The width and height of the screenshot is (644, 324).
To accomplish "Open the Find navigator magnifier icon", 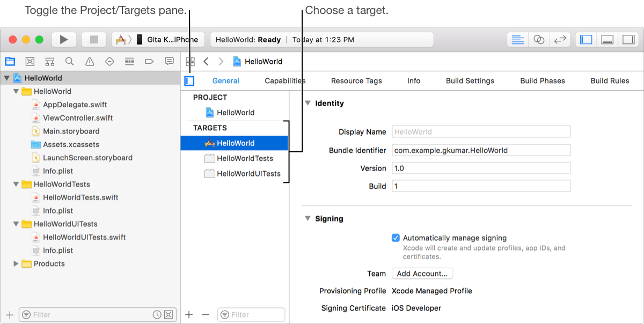I will tap(70, 61).
